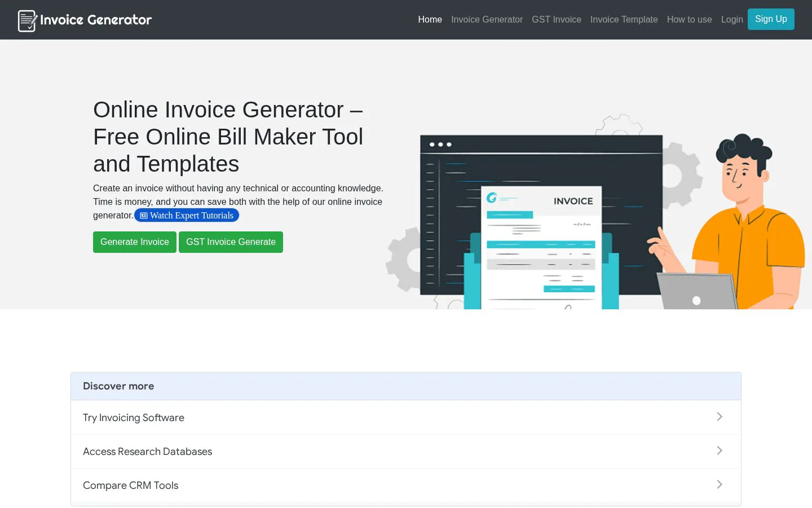The height and width of the screenshot is (508, 812).
Task: Open the GST Invoice nav item
Action: point(557,20)
